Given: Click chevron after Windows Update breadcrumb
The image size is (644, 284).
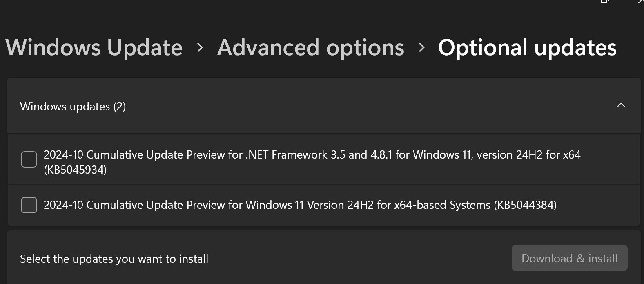Looking at the screenshot, I should 200,48.
